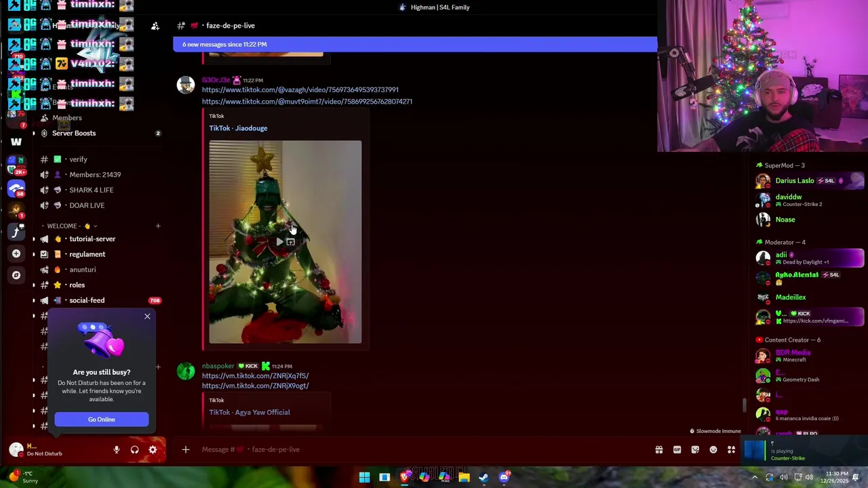Join the SHARK 4 LIFE voice channel
Viewport: 868px width, 488px height.
(x=91, y=190)
